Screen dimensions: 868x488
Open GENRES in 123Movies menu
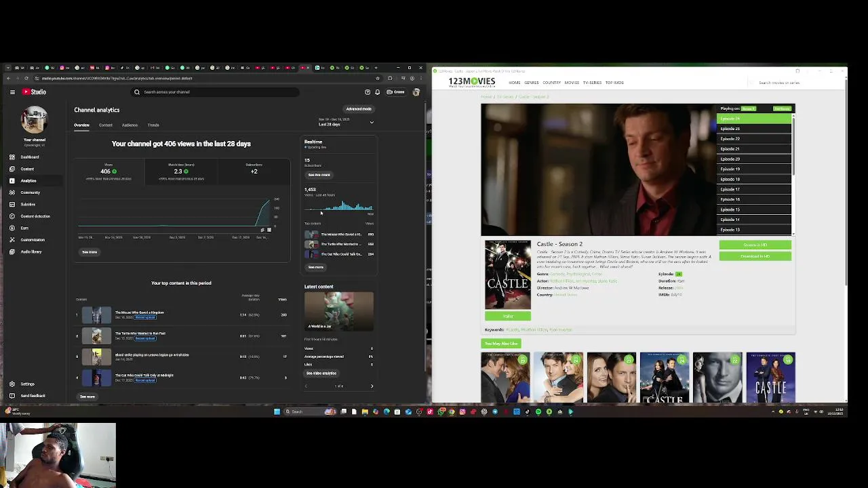[532, 83]
